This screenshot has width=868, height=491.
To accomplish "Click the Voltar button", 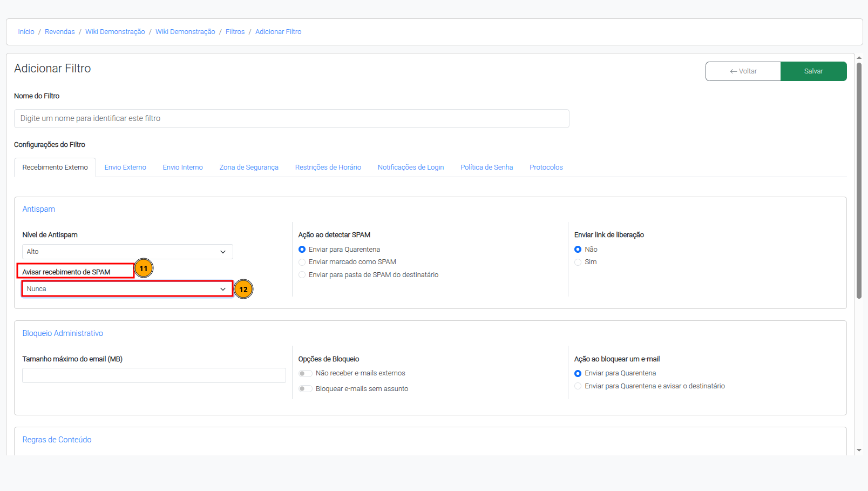I will [743, 71].
